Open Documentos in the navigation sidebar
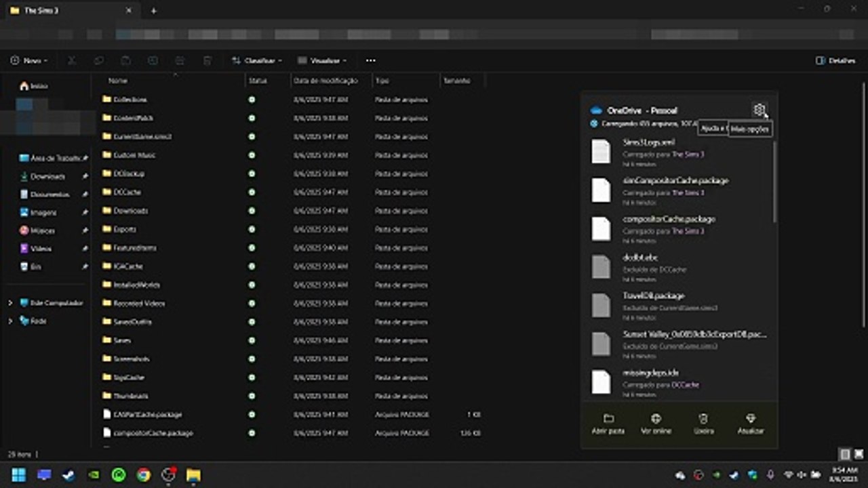Image resolution: width=868 pixels, height=488 pixels. tap(45, 195)
